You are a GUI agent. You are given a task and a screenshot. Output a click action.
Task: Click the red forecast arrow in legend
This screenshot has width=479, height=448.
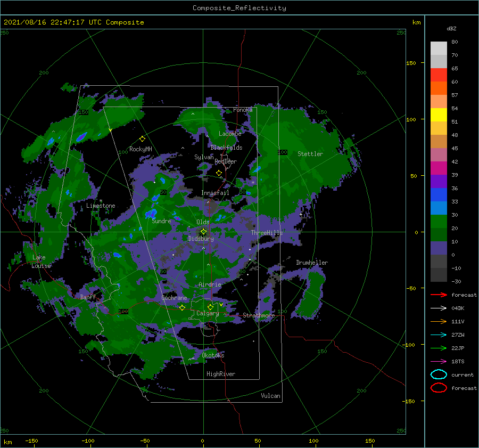click(439, 295)
